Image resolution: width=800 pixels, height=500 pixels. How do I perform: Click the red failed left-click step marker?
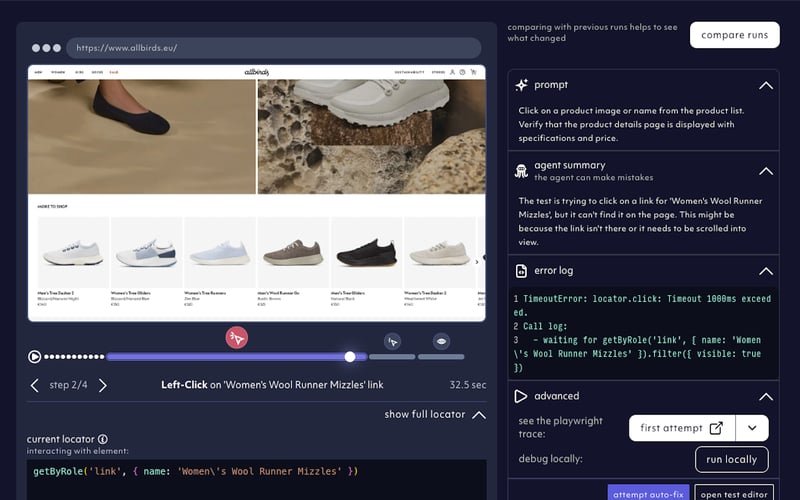237,338
